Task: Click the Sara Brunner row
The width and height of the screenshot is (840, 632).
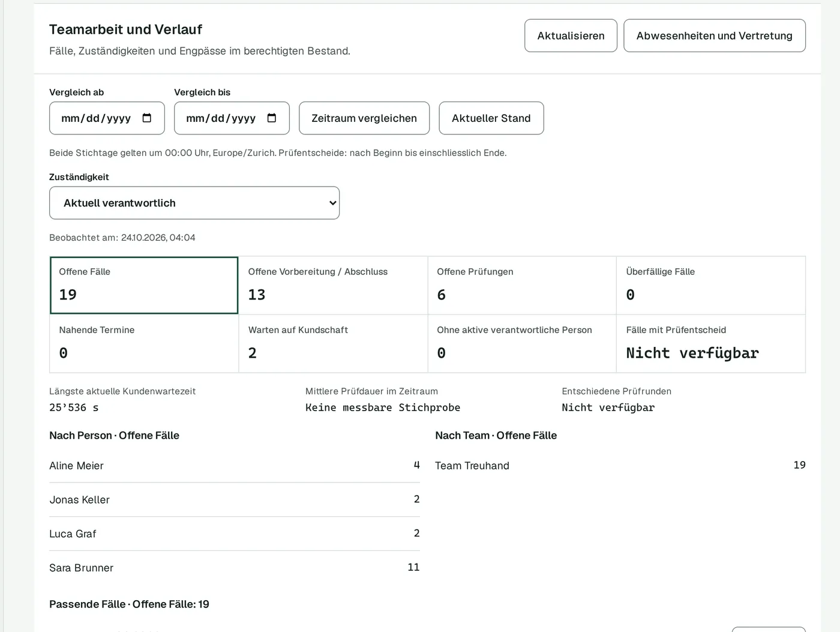Action: click(x=235, y=568)
